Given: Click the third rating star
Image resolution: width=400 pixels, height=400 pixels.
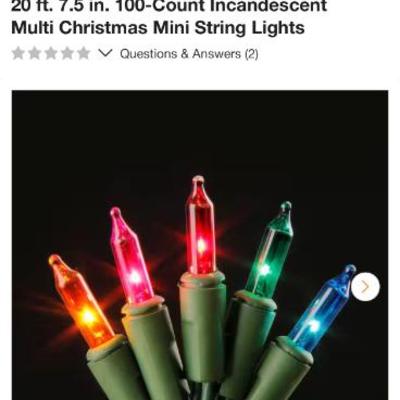Looking at the screenshot, I should 51,53.
